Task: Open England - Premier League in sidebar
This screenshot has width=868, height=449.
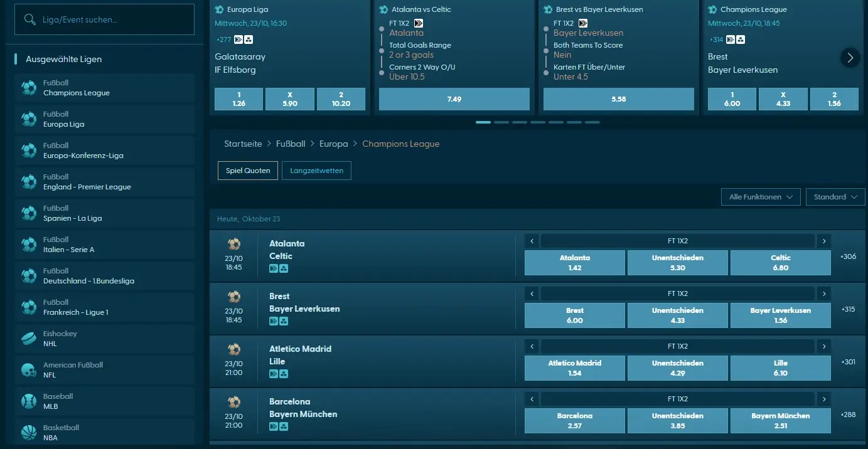Action: tap(105, 182)
